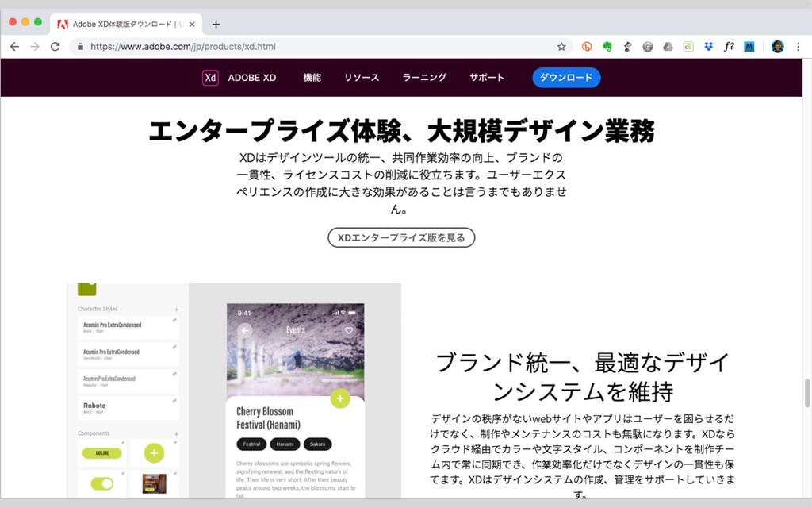Open the 機能 menu item
The width and height of the screenshot is (812, 508).
click(312, 78)
